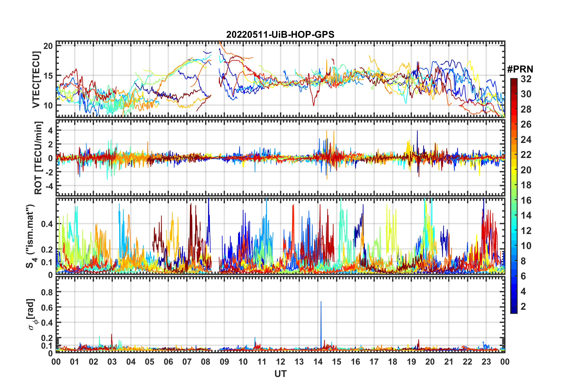
Task: Select the ROT [TECU/min] y-axis label
Action: click(x=38, y=158)
